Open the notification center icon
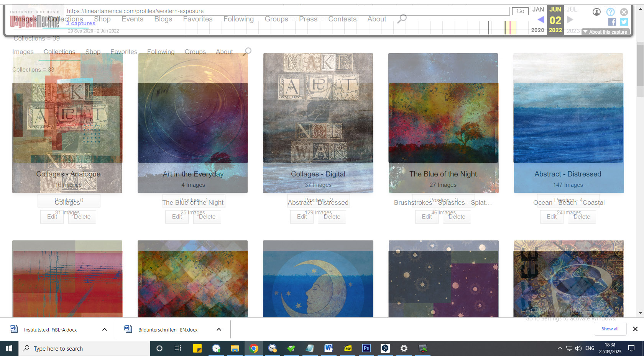This screenshot has height=356, width=644. (x=631, y=348)
